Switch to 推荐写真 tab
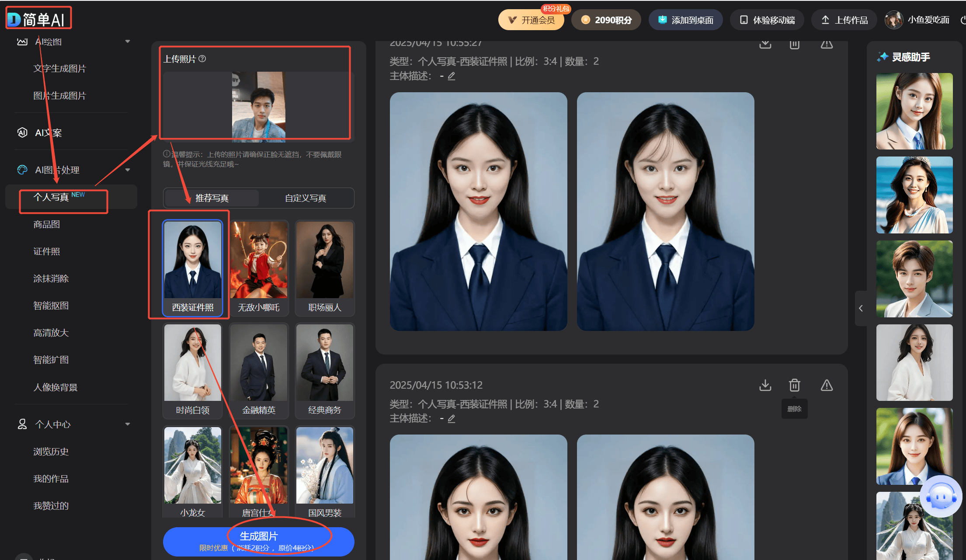966x560 pixels. pos(212,198)
